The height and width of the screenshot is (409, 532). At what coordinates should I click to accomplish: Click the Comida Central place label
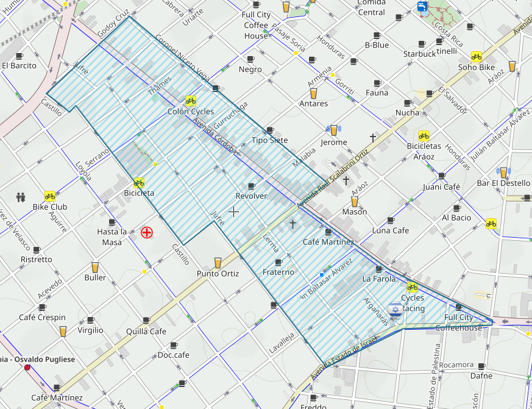pos(372,7)
